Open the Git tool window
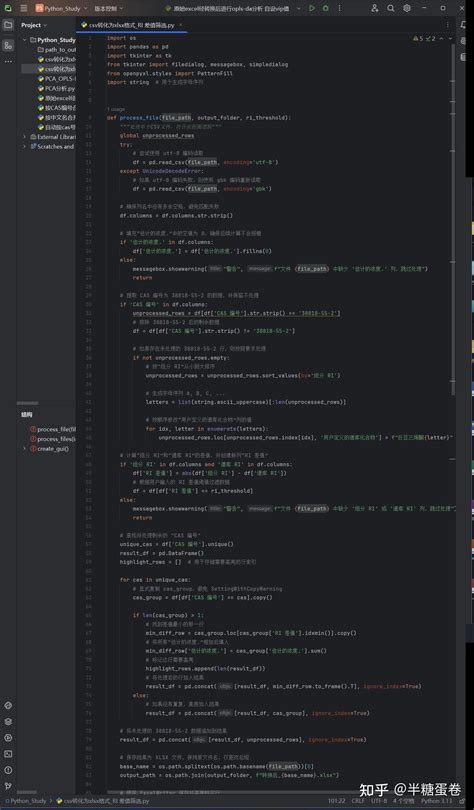The image size is (474, 810). pyautogui.click(x=8, y=786)
